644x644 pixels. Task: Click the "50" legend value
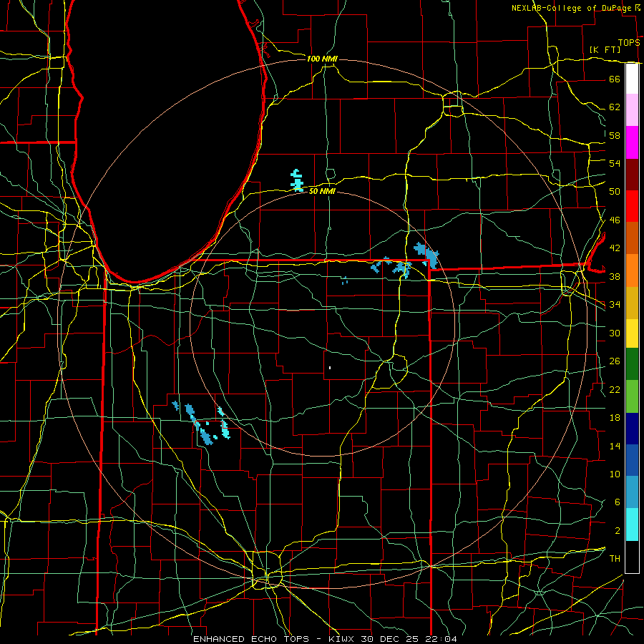click(x=615, y=192)
